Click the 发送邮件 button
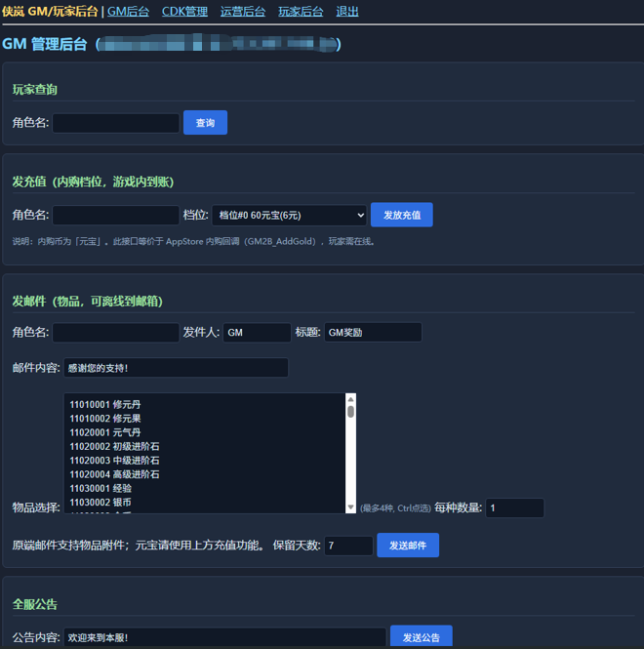Viewport: 644px width, 649px height. pyautogui.click(x=408, y=546)
